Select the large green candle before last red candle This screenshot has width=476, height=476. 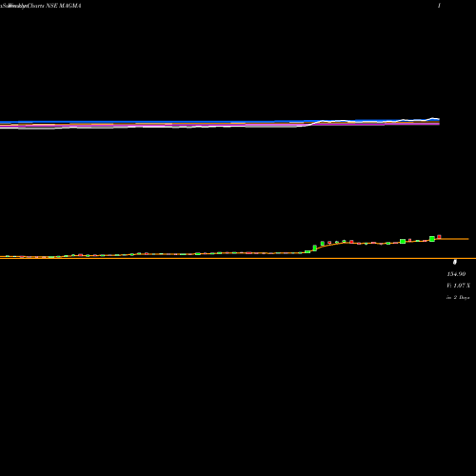tap(432, 239)
